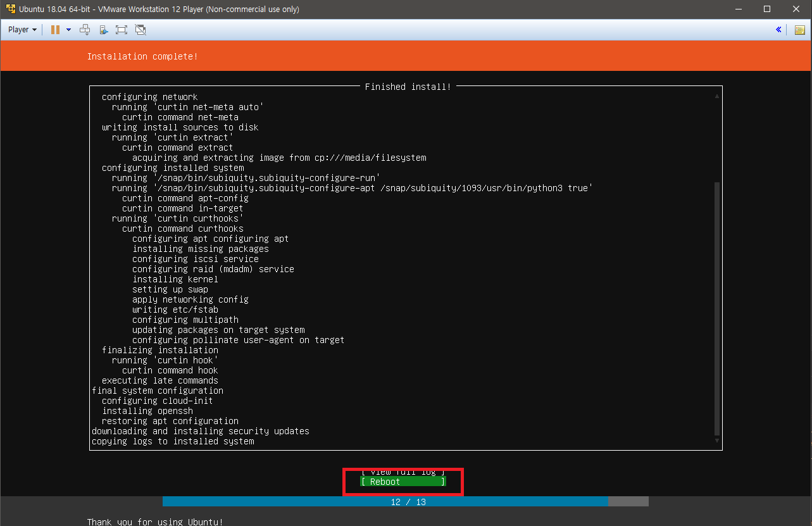
Task: Click the VMware logo in the title bar
Action: point(10,9)
